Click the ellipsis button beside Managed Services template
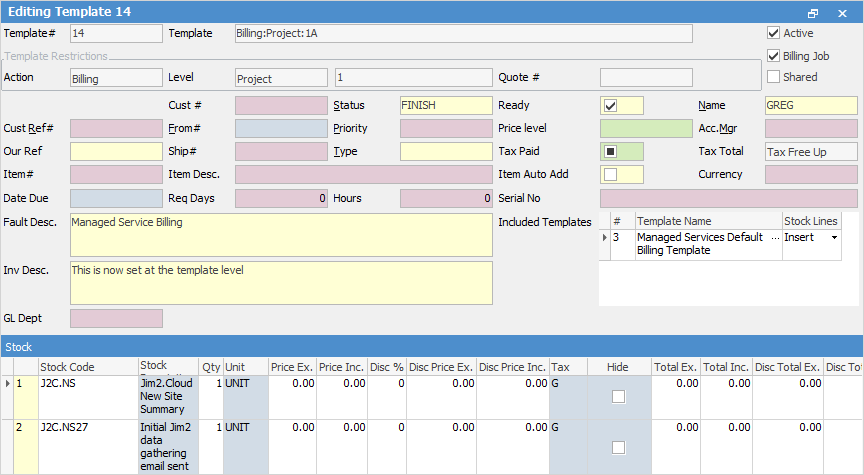 pyautogui.click(x=774, y=238)
